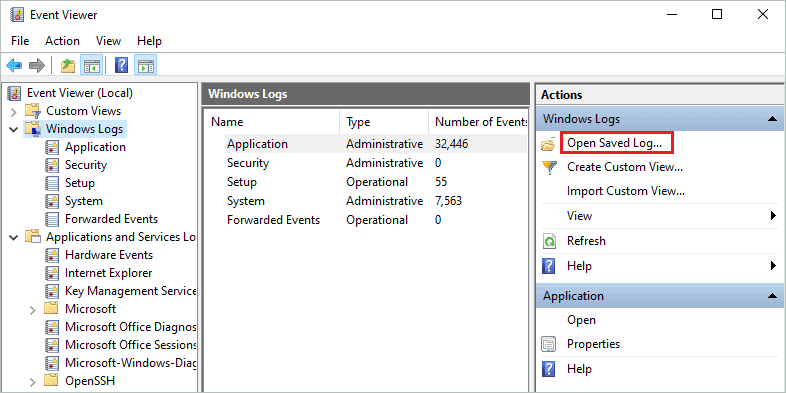
Task: Expand the OpenSSH folder node
Action: click(33, 382)
